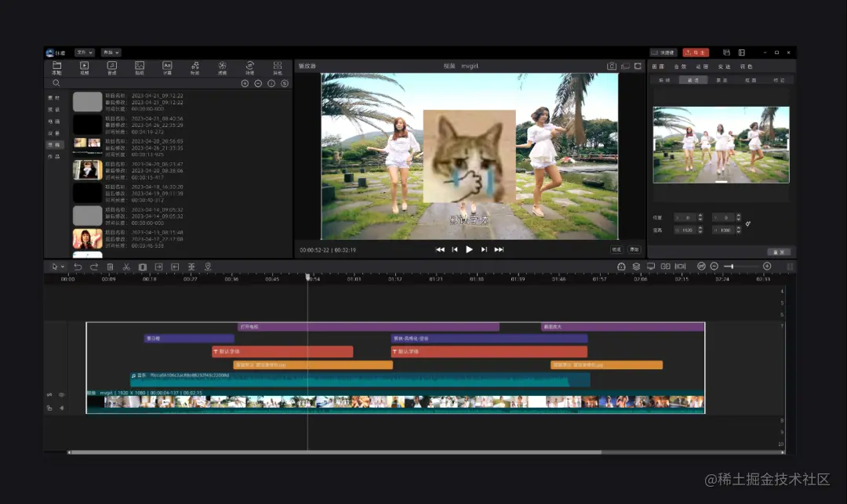The image size is (847, 504).
Task: Click the red 导出 export button
Action: point(695,53)
